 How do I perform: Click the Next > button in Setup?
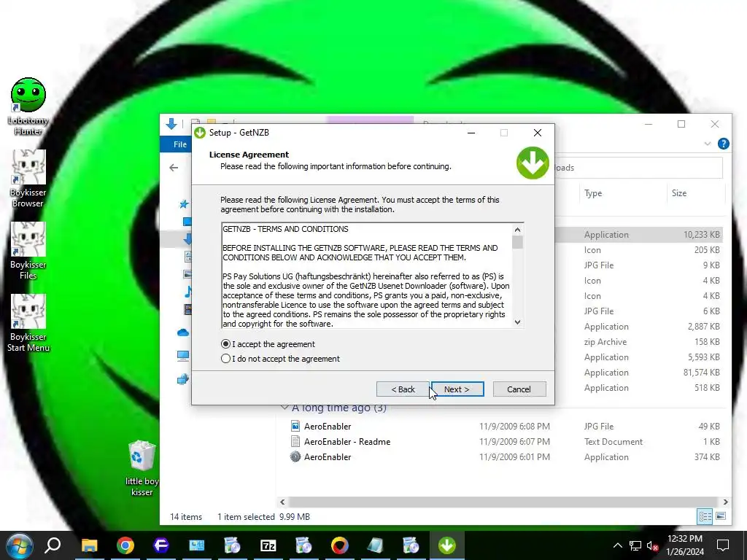[457, 389]
